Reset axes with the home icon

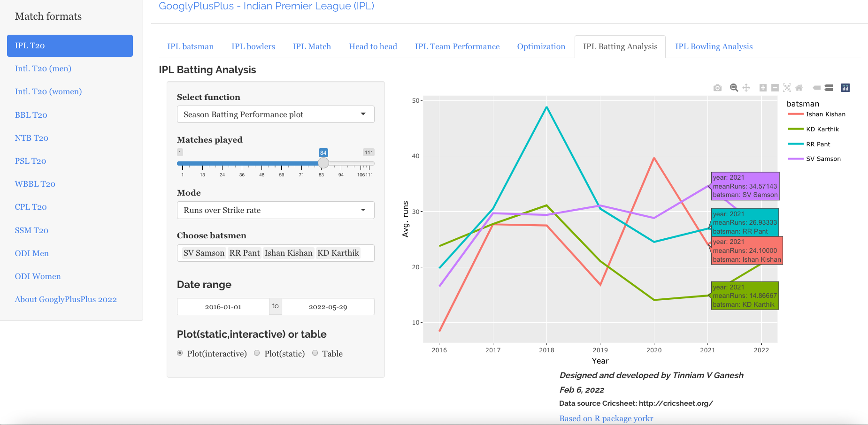click(799, 88)
